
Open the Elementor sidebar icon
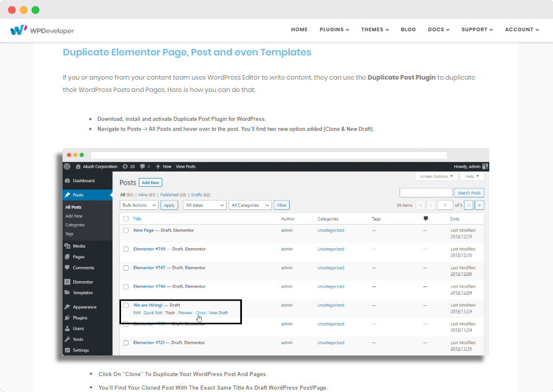pyautogui.click(x=68, y=282)
